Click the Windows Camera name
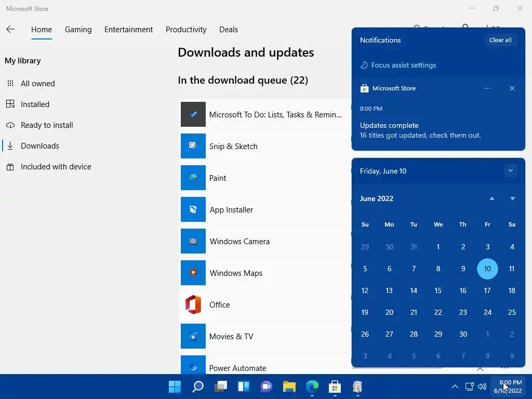Viewport: 532px width, 399px height. (x=240, y=241)
